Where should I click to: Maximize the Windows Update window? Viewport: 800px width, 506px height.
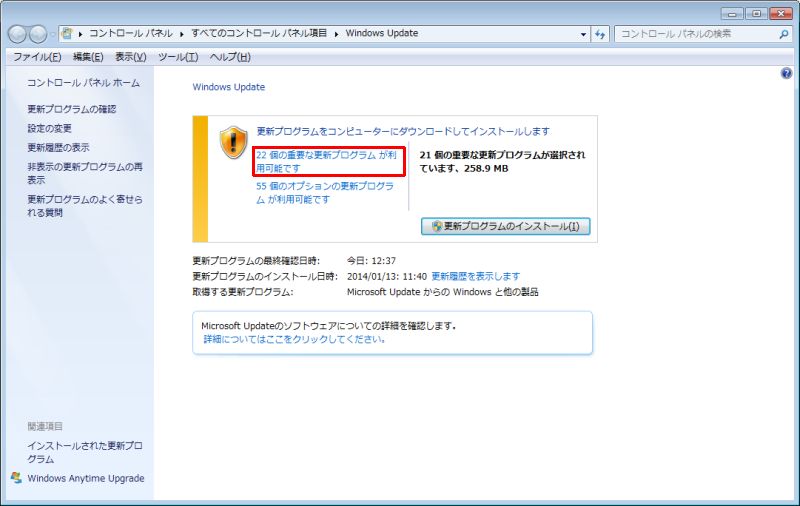point(756,14)
